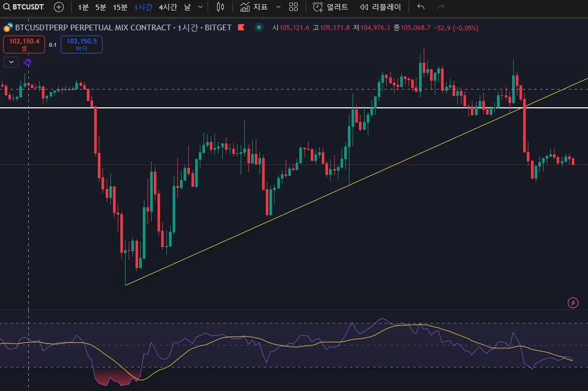Add symbol with the plus circle icon
The image size is (588, 391).
(59, 7)
